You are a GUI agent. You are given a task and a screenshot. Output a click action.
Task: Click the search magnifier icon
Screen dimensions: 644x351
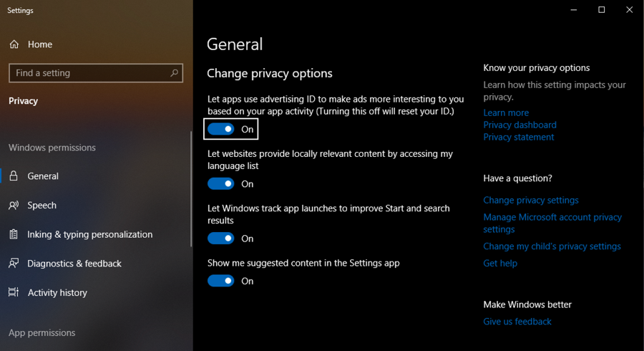click(174, 73)
